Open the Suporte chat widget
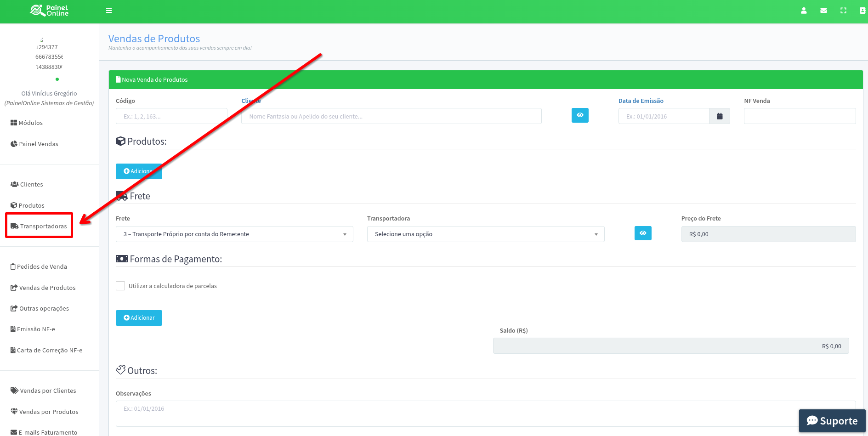Image resolution: width=868 pixels, height=436 pixels. click(x=832, y=421)
